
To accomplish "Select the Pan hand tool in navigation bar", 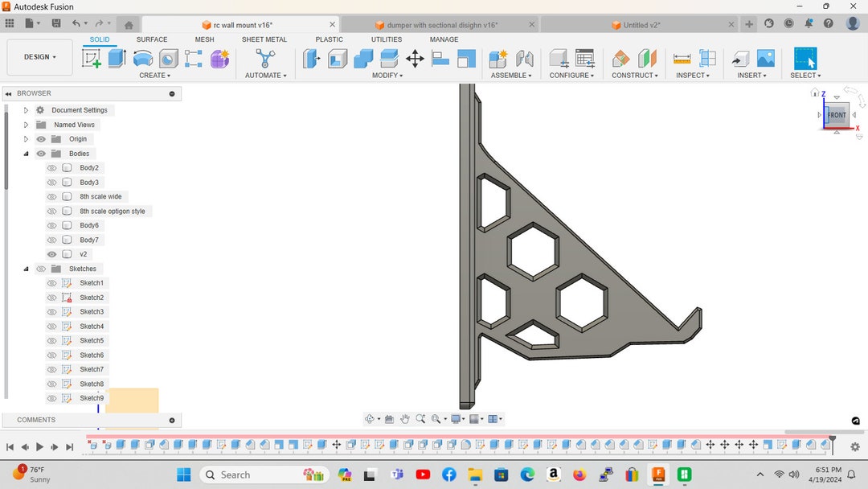I will 404,419.
